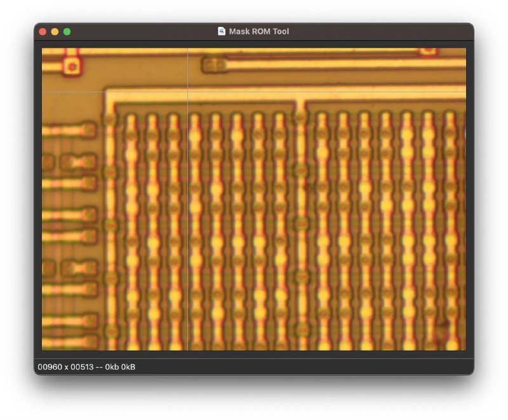Click the "Mask ROM Tool" window title text

coord(259,31)
